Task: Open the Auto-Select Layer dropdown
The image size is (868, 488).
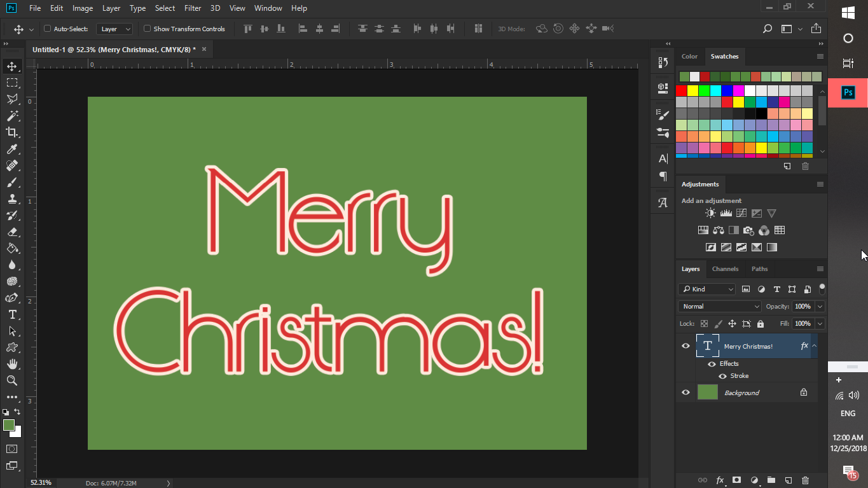Action: coord(114,29)
